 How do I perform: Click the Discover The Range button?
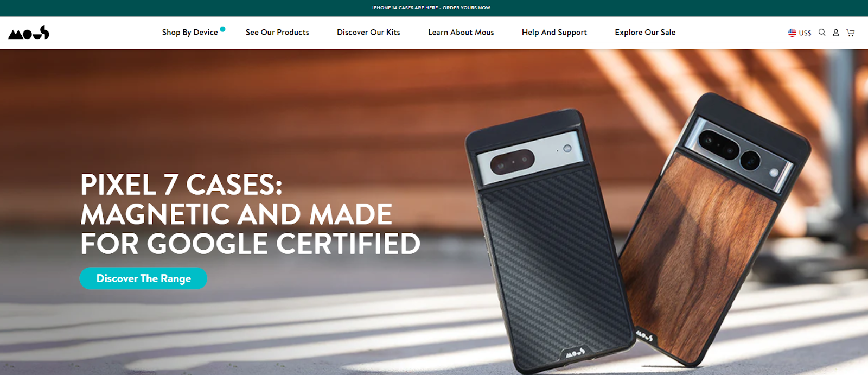[x=143, y=278]
